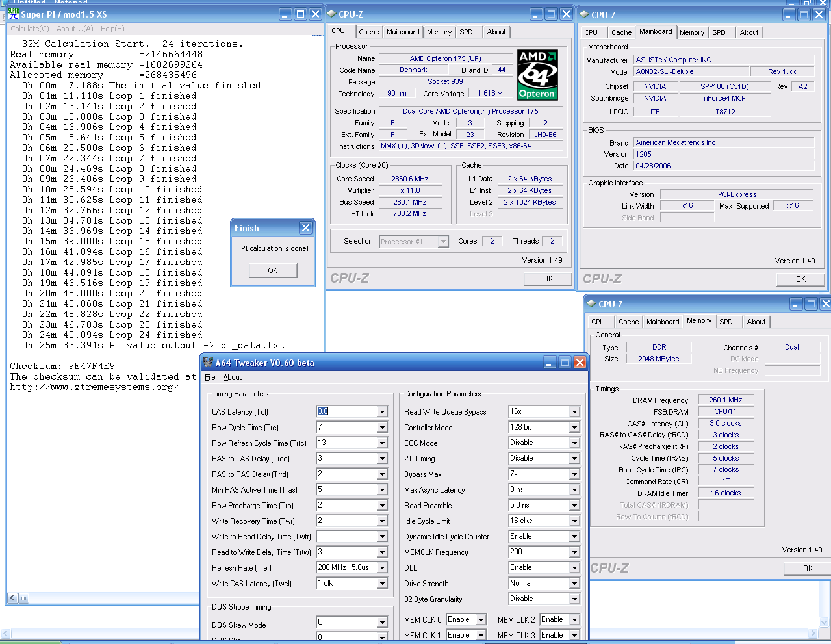Click OK in the CPU-Z CPU window
Viewport: 831px width, 644px height.
548,278
